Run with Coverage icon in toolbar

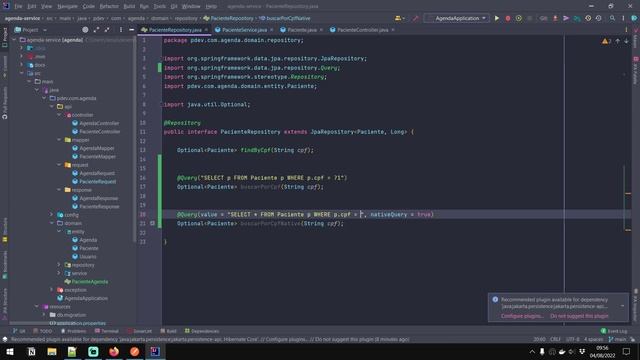click(519, 18)
